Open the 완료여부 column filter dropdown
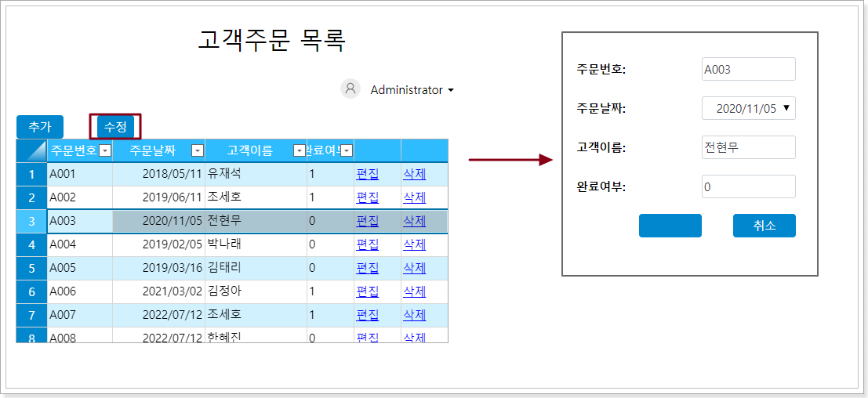The image size is (868, 398). [347, 150]
